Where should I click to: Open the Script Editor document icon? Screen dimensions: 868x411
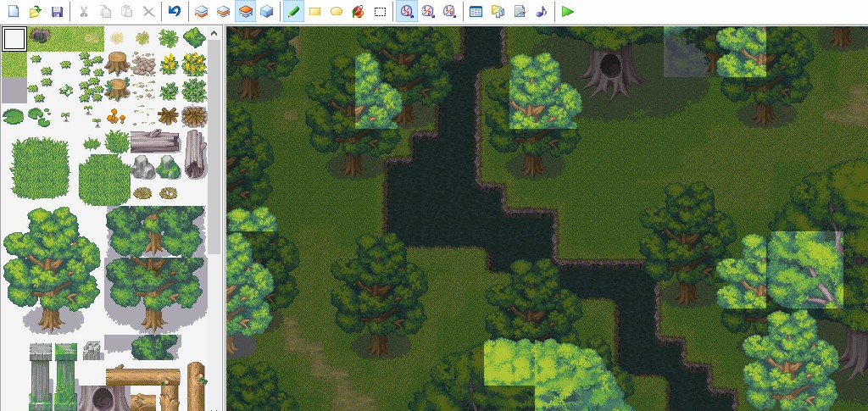(520, 11)
